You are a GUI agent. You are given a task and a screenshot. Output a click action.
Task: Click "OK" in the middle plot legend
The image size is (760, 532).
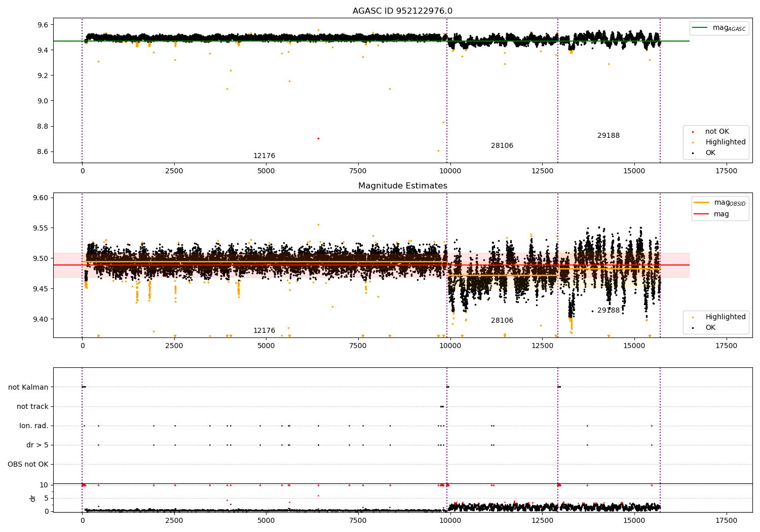pos(710,328)
